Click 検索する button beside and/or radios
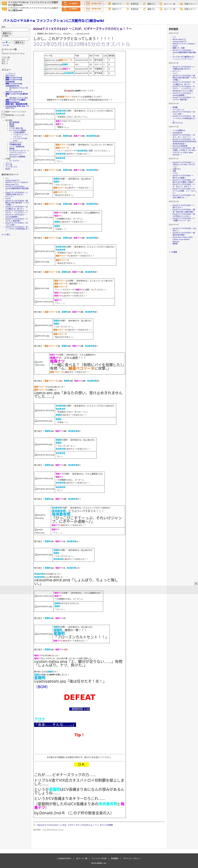The image size is (198, 868). coord(19,42)
